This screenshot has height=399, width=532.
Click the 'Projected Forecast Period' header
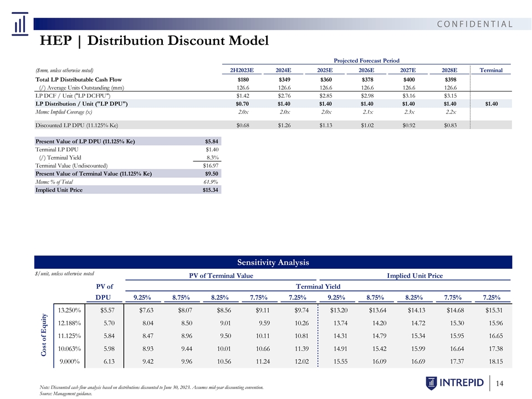coord(366,60)
